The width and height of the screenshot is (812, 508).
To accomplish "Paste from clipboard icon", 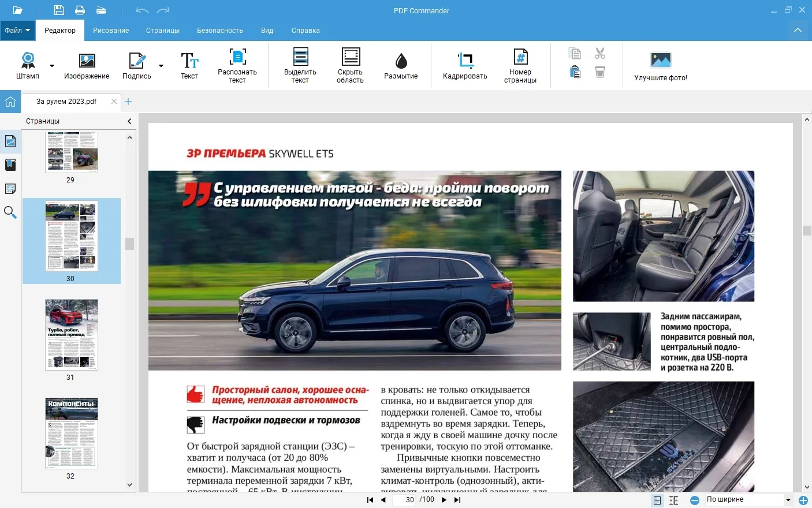I will tap(575, 72).
